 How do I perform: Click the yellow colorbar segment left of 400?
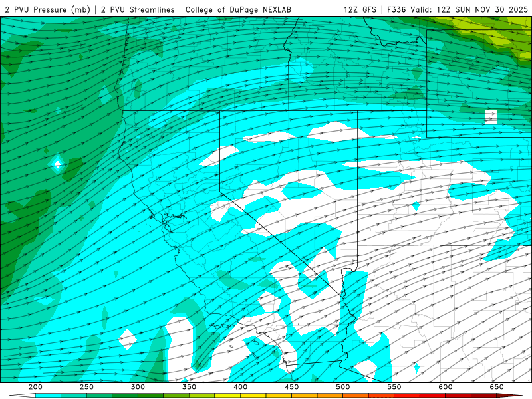(227, 396)
